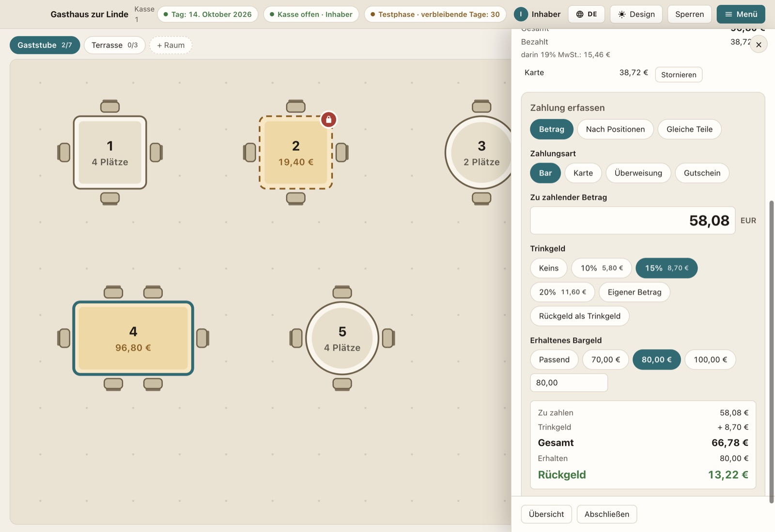The width and height of the screenshot is (775, 532).
Task: Select Gutschein payment method
Action: 702,173
